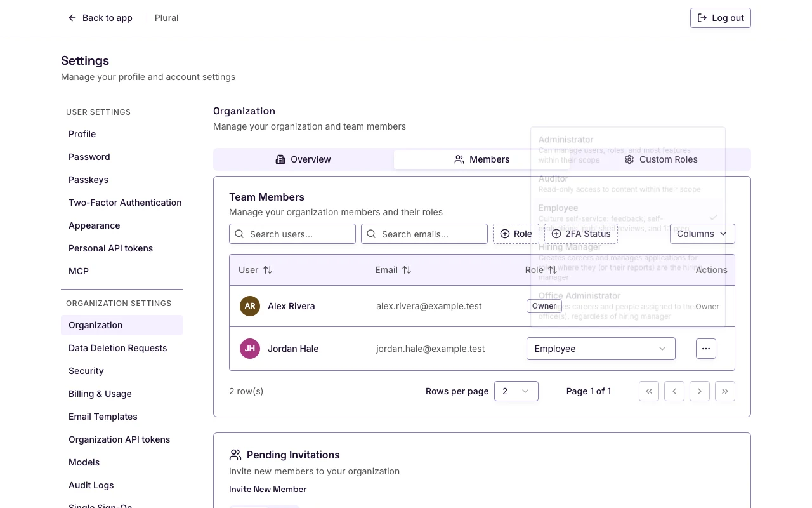Open Personal API tokens page
812x508 pixels.
(122, 248)
